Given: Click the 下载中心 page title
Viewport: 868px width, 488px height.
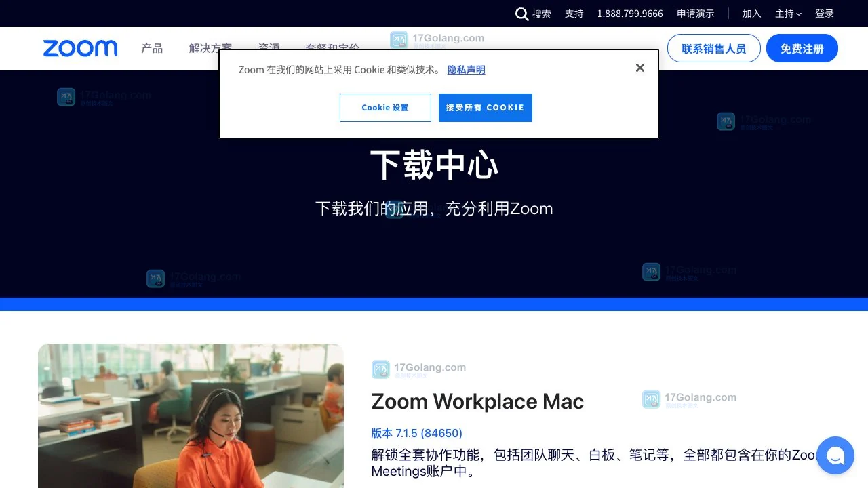Looking at the screenshot, I should 434,165.
